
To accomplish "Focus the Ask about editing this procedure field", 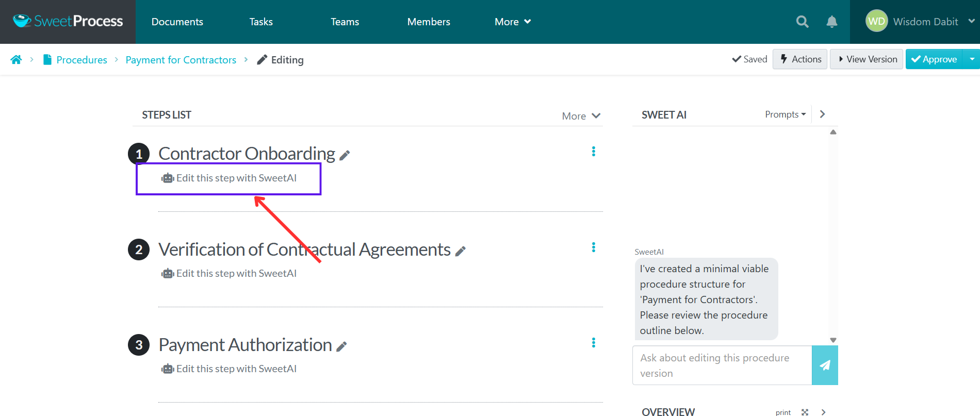I will (x=722, y=365).
